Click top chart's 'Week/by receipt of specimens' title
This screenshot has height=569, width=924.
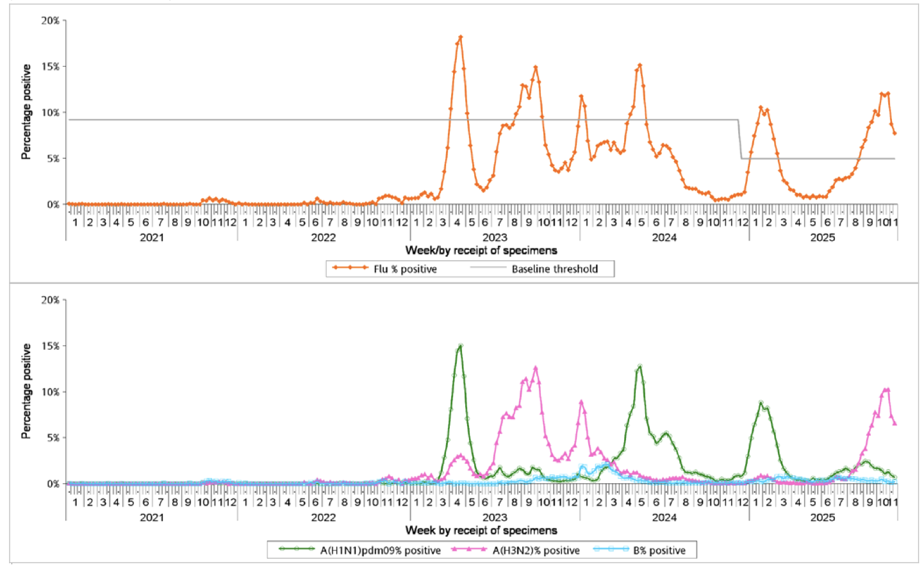(x=481, y=251)
